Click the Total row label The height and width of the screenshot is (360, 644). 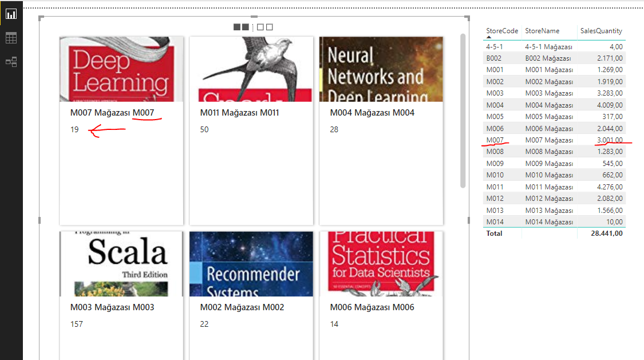coord(494,233)
